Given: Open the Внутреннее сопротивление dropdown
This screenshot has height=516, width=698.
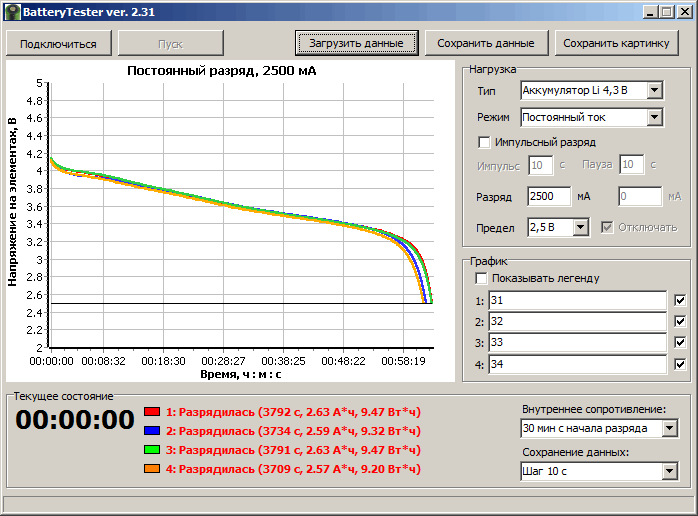Looking at the screenshot, I should click(x=670, y=429).
